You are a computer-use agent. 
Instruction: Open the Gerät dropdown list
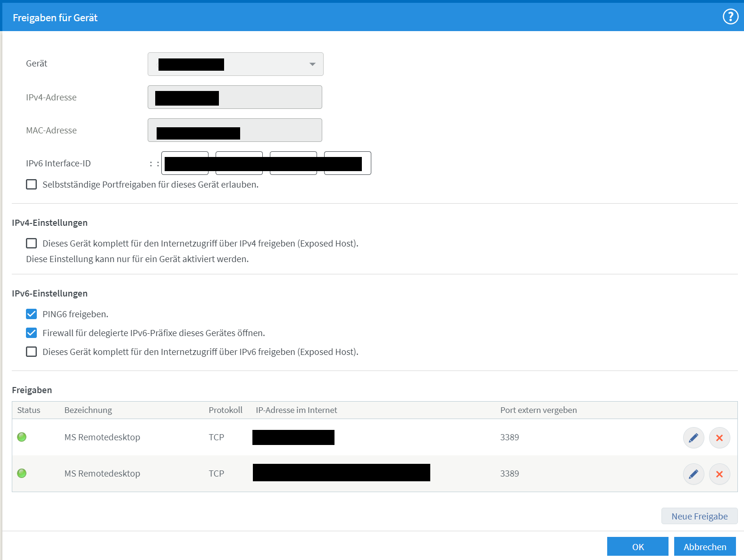[x=235, y=64]
